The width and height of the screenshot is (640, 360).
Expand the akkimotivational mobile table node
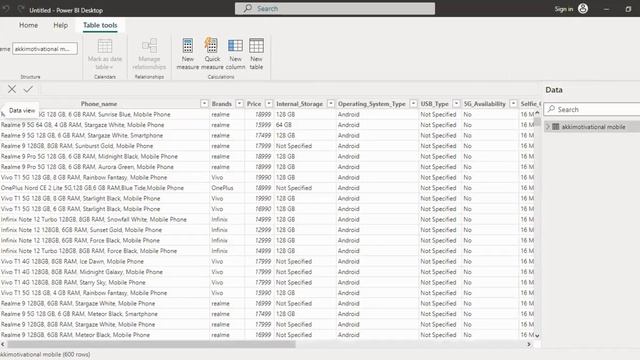point(548,127)
